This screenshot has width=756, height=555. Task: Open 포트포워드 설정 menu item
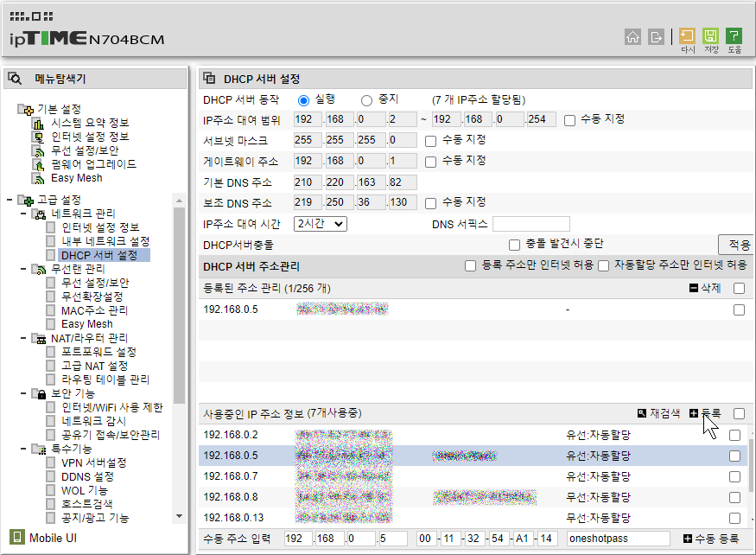coord(98,352)
